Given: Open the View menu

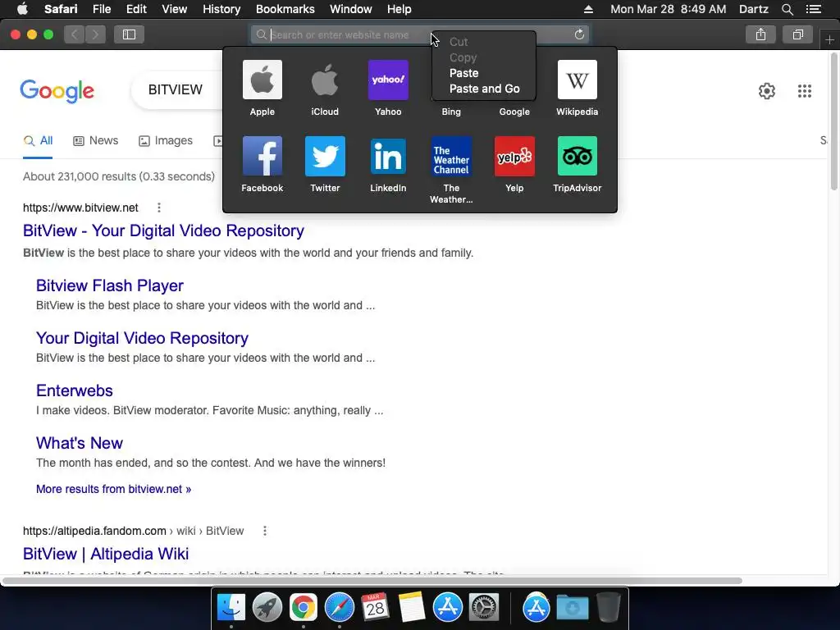Looking at the screenshot, I should [x=174, y=9].
